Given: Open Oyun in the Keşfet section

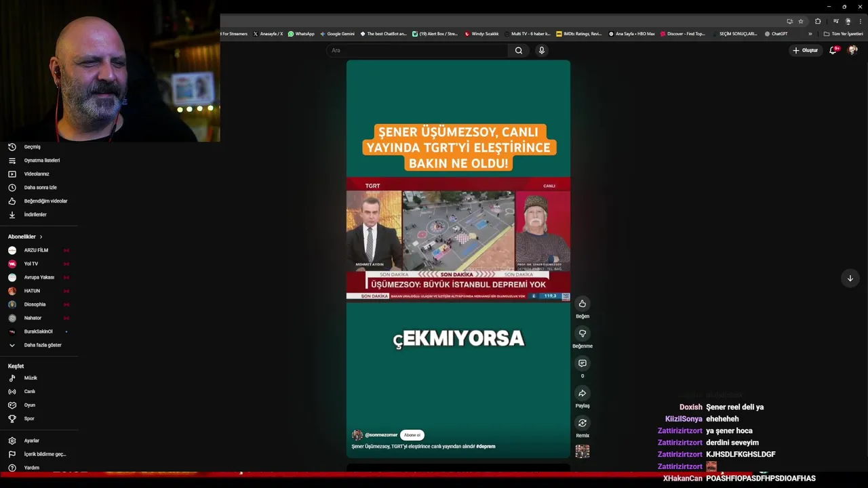Looking at the screenshot, I should [29, 405].
